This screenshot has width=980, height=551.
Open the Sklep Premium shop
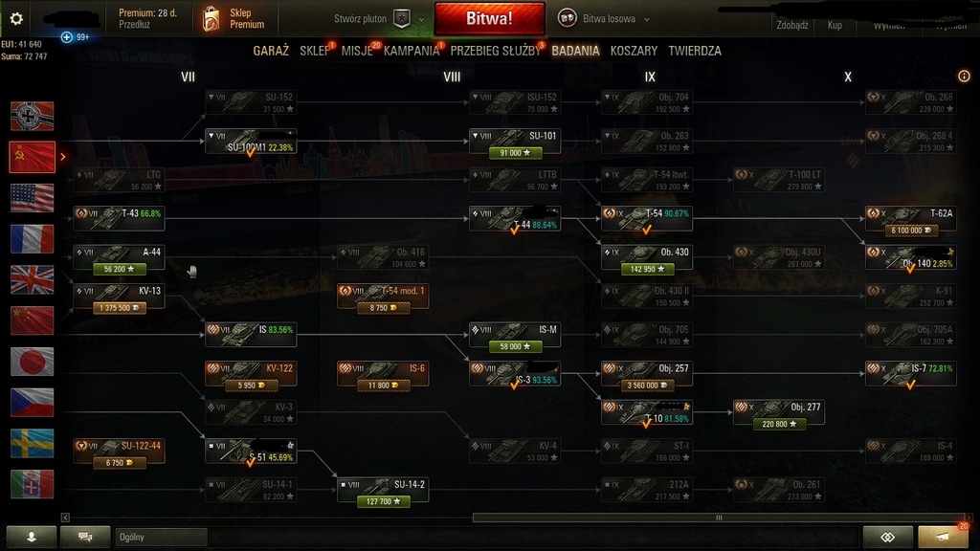point(234,19)
